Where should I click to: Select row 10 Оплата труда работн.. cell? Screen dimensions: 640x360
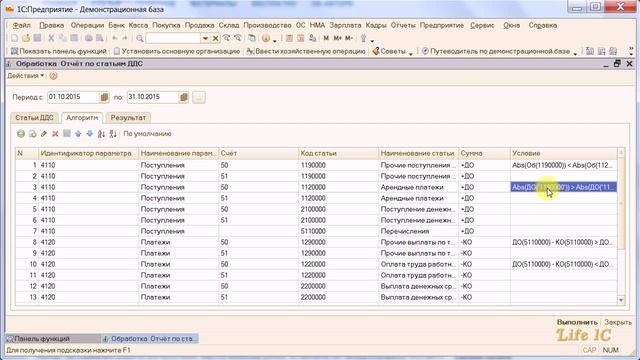point(418,264)
